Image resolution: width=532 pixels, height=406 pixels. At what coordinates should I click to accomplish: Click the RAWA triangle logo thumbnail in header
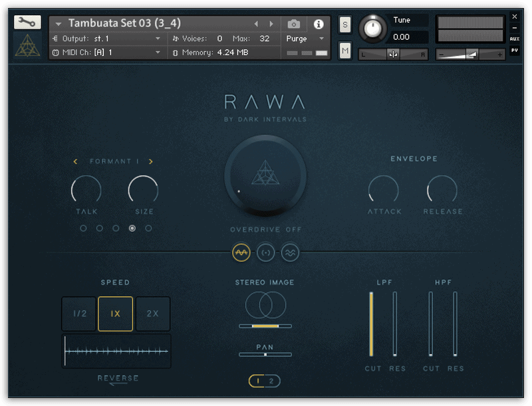pyautogui.click(x=27, y=45)
